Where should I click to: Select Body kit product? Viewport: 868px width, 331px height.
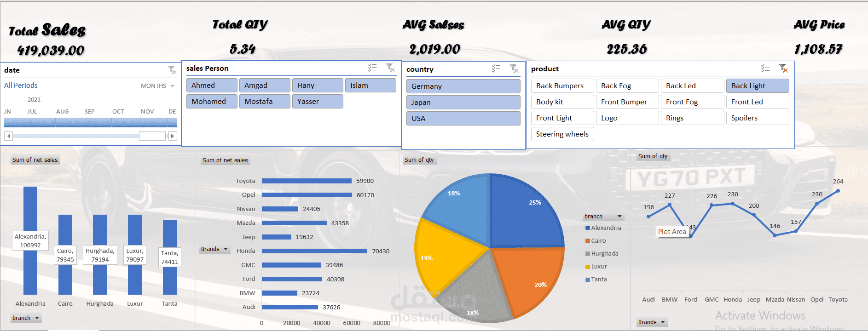coord(562,102)
